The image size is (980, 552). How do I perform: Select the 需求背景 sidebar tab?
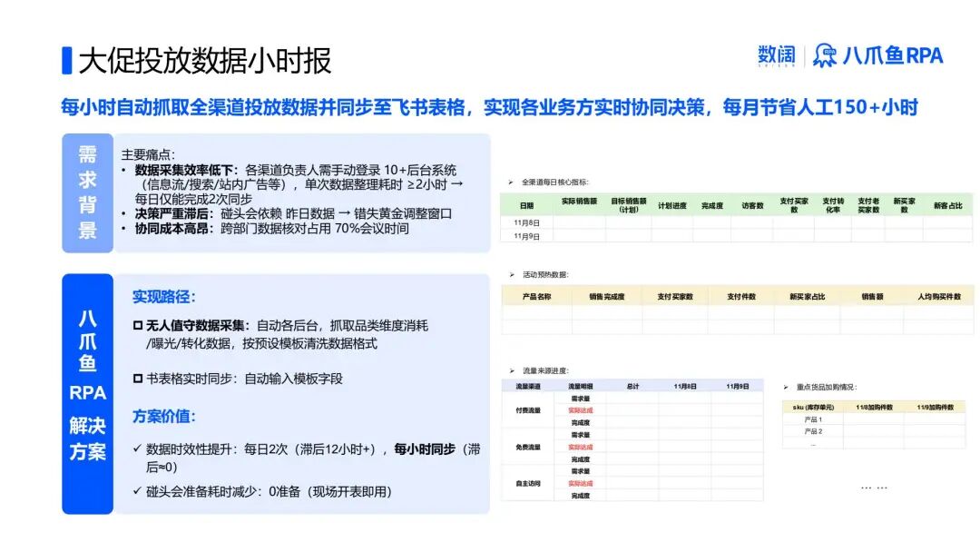pos(86,194)
